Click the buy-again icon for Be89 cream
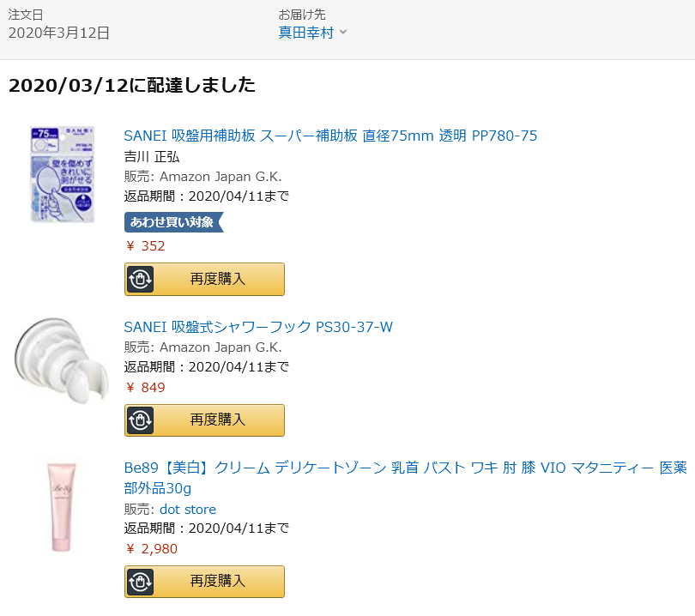Screen dimensions: 695x616 (x=141, y=582)
